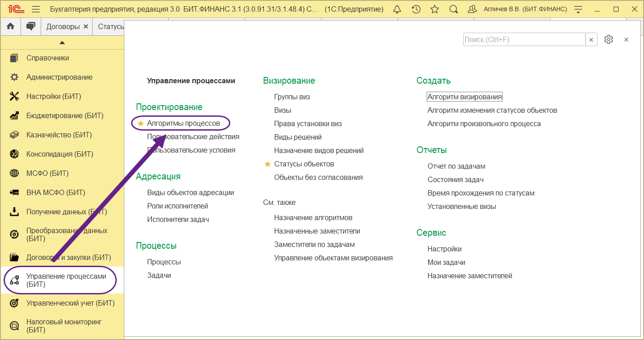Open Объекты без согласования
The height and width of the screenshot is (340, 644).
(318, 178)
